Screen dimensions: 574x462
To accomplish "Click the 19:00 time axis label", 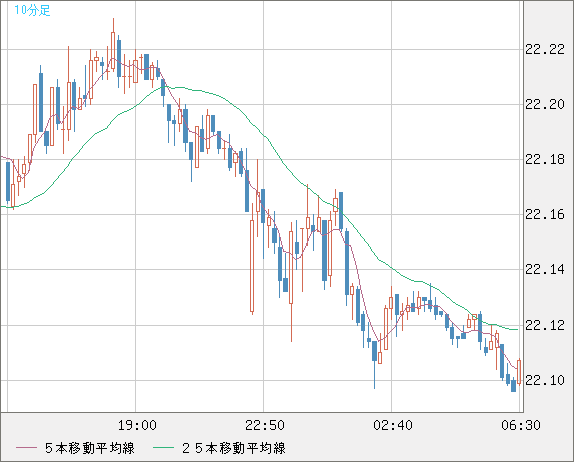I will coord(137,425).
